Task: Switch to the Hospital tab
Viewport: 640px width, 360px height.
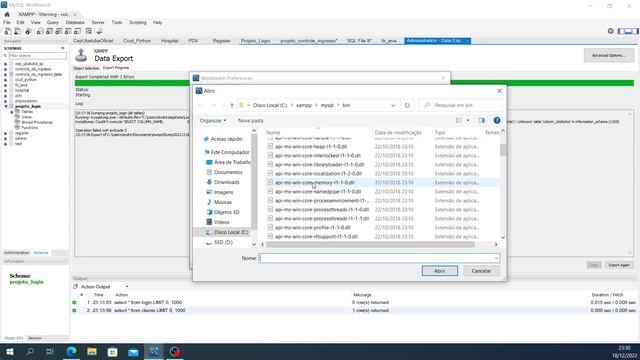Action: (170, 41)
